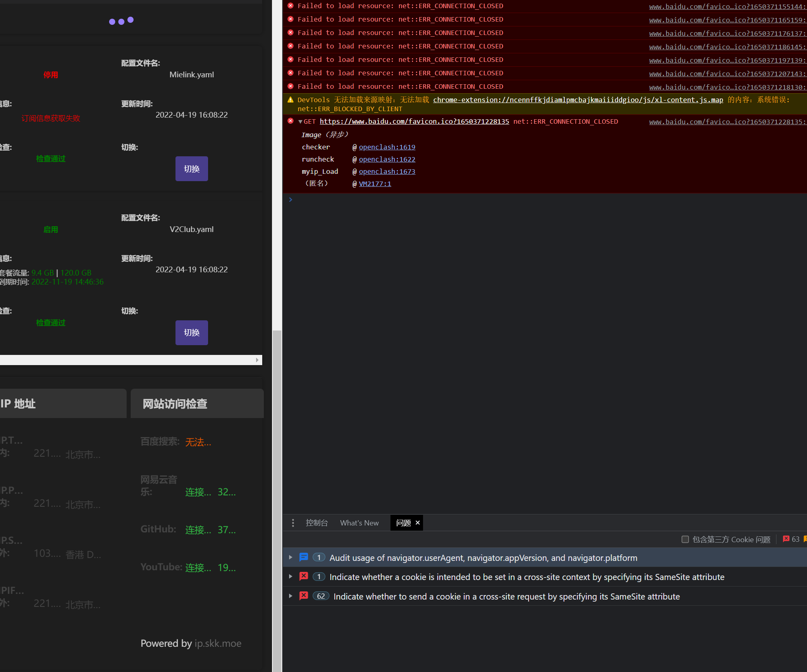The height and width of the screenshot is (672, 807).
Task: Close the 问题 tab in DevTools
Action: pos(417,523)
